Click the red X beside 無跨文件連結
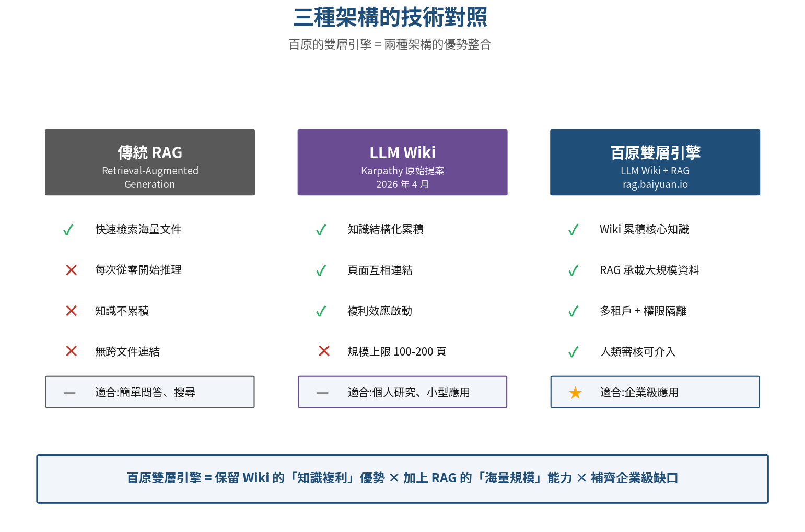Screen dimensions: 805x532 click(x=72, y=351)
